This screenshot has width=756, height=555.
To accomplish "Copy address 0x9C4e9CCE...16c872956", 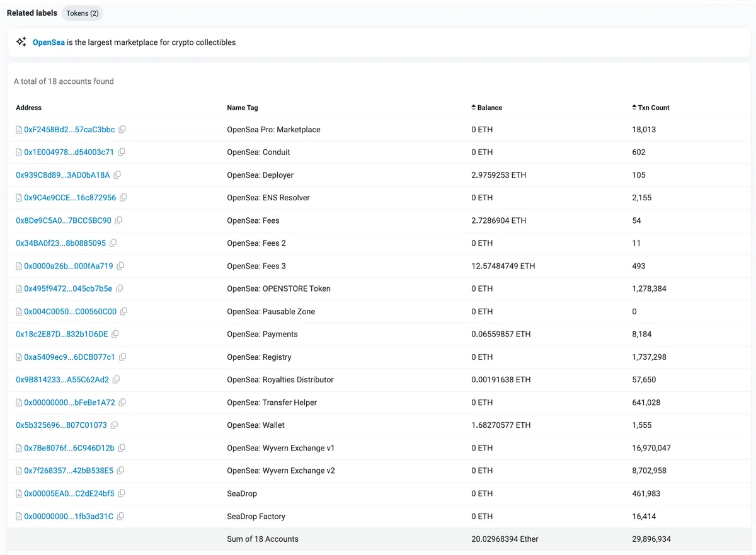I will (123, 197).
